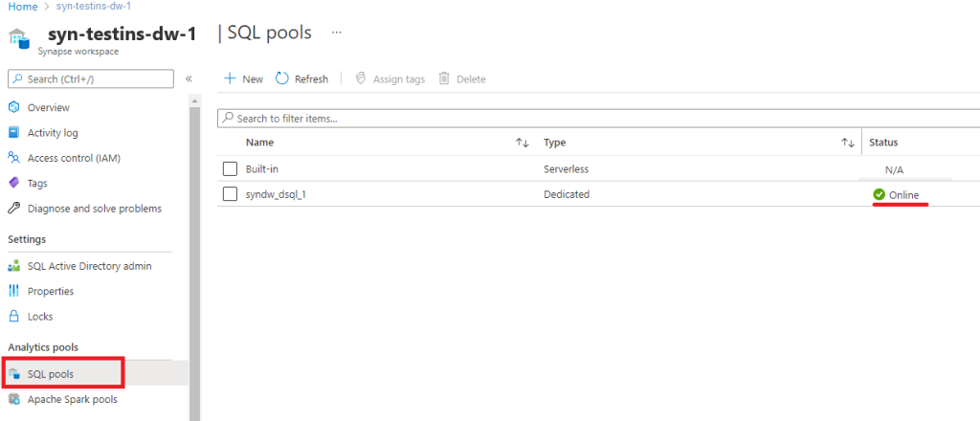Image resolution: width=980 pixels, height=421 pixels.
Task: Click the Properties icon under Settings
Action: pyautogui.click(x=13, y=291)
